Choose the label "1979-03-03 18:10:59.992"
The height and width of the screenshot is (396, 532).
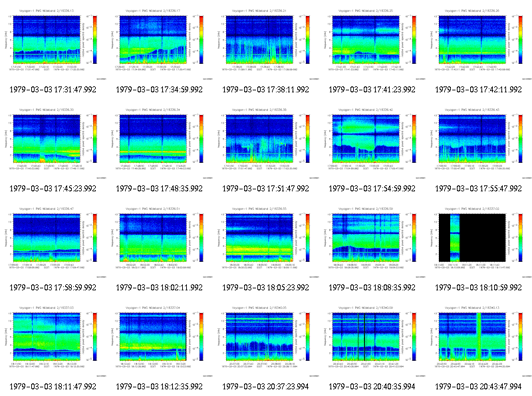tap(478, 288)
